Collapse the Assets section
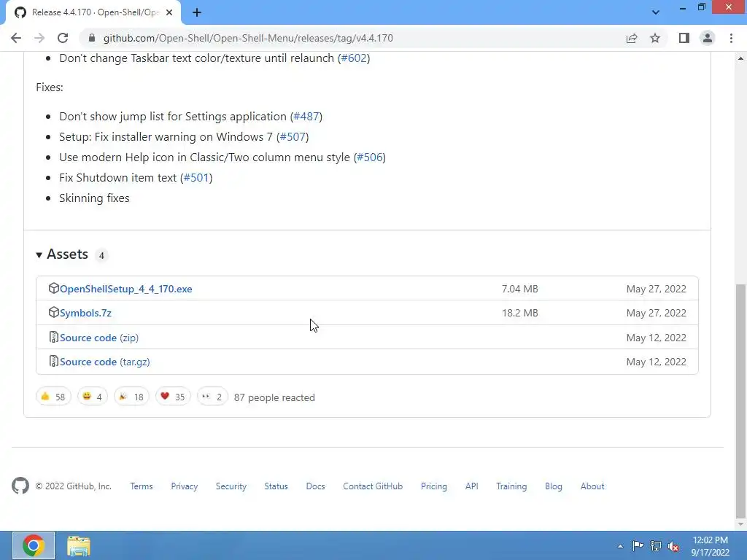The width and height of the screenshot is (747, 560). pos(63,254)
